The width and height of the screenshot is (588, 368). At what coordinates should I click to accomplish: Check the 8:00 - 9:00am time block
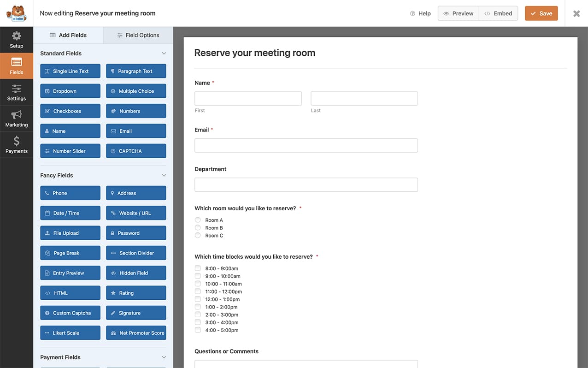(198, 268)
